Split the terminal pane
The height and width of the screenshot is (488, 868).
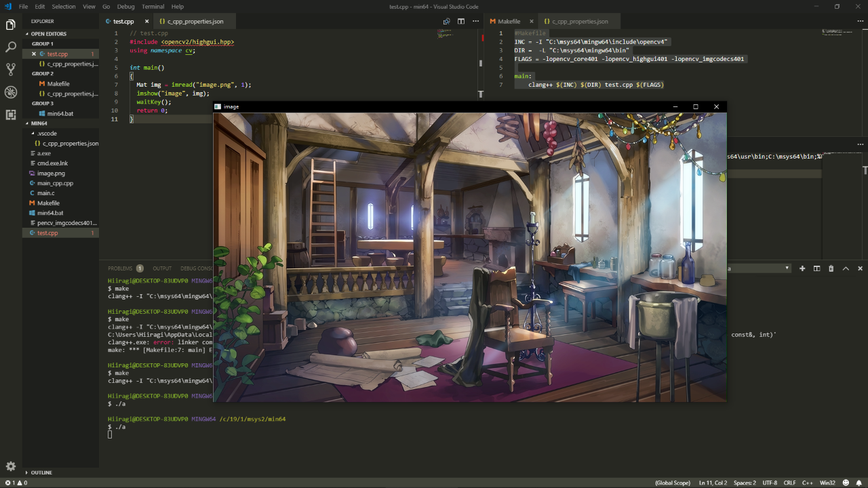(817, 268)
